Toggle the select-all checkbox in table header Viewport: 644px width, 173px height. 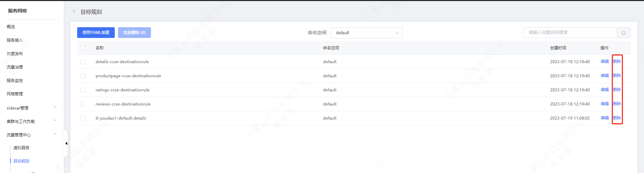83,48
